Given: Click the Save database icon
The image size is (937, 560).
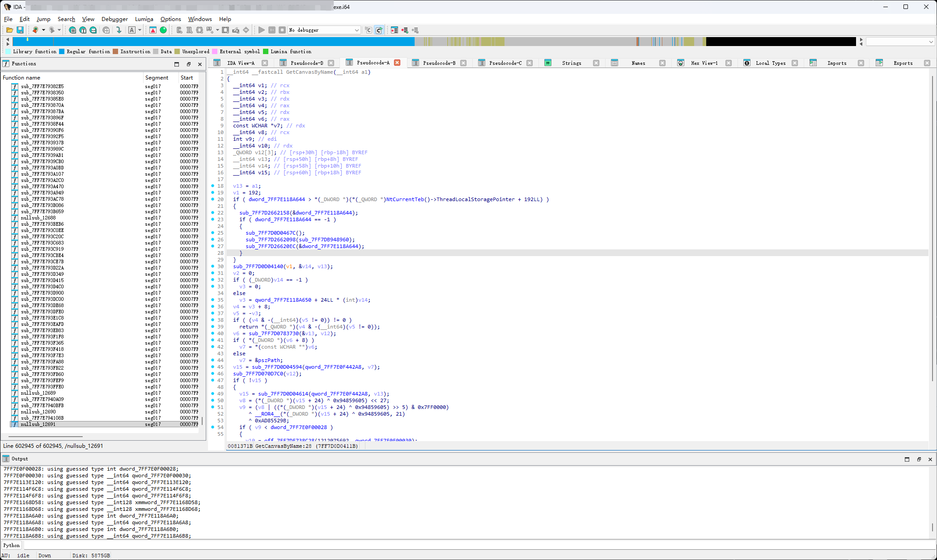Looking at the screenshot, I should pyautogui.click(x=20, y=30).
